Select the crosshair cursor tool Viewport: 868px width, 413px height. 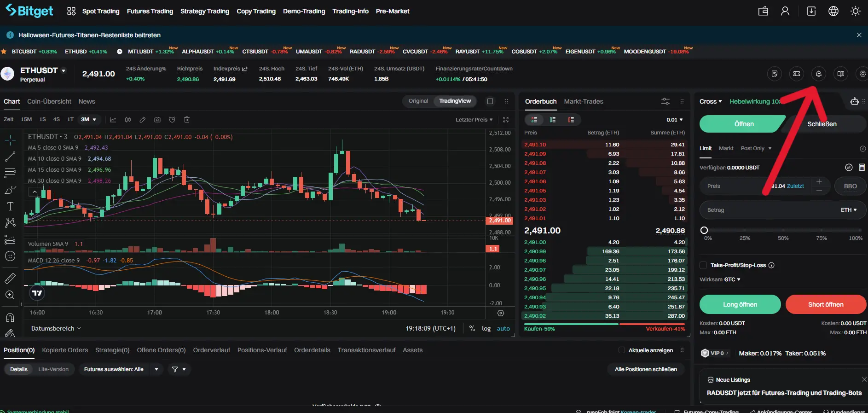(x=10, y=140)
